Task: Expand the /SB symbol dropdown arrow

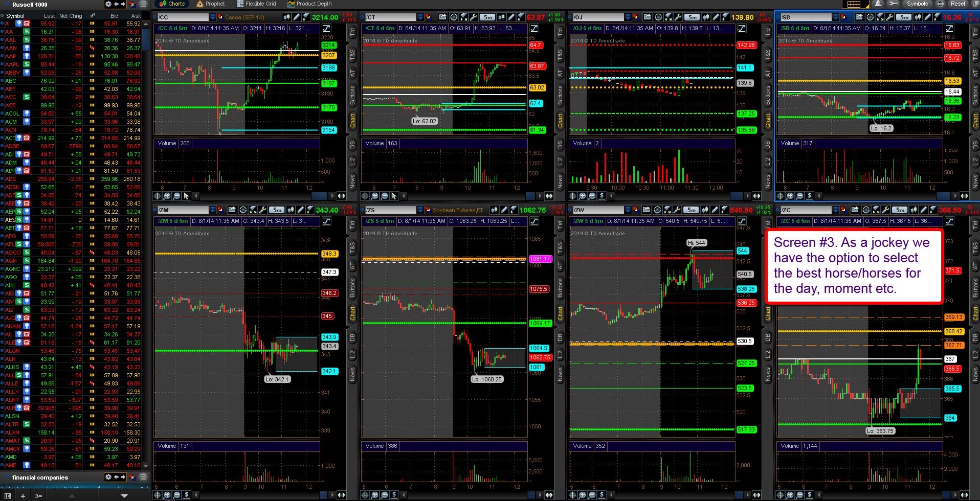Action: pyautogui.click(x=835, y=17)
